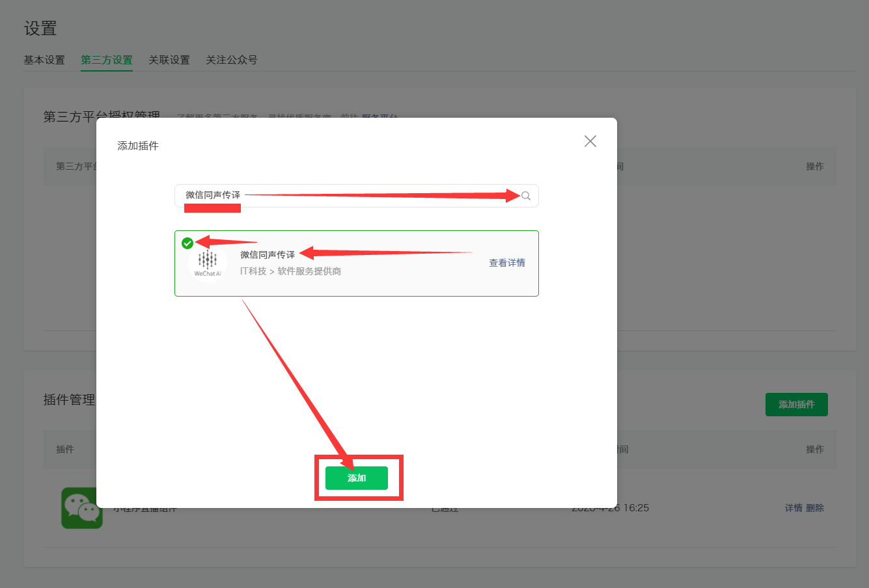Go to 关注公众号 tab

(x=232, y=60)
